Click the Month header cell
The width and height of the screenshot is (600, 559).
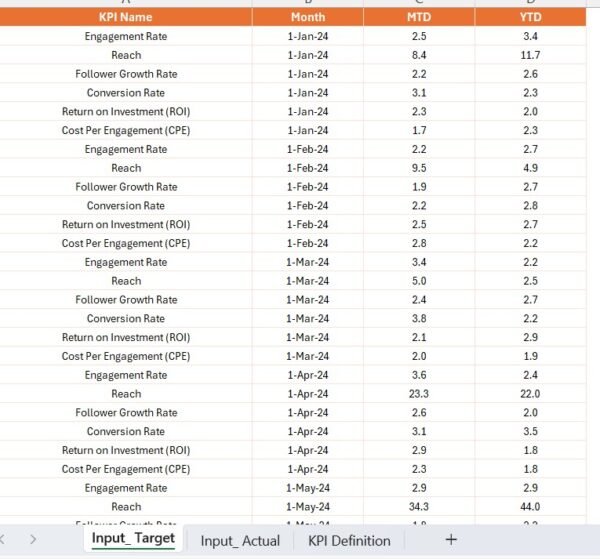[x=308, y=17]
